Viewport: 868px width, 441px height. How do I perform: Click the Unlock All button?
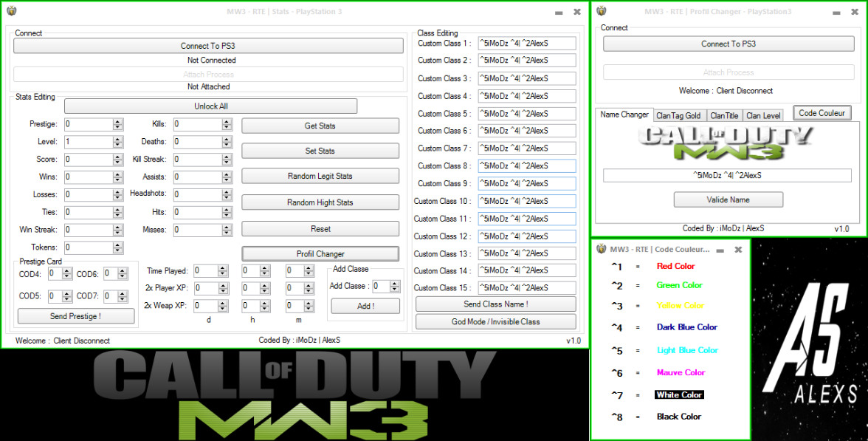point(211,106)
